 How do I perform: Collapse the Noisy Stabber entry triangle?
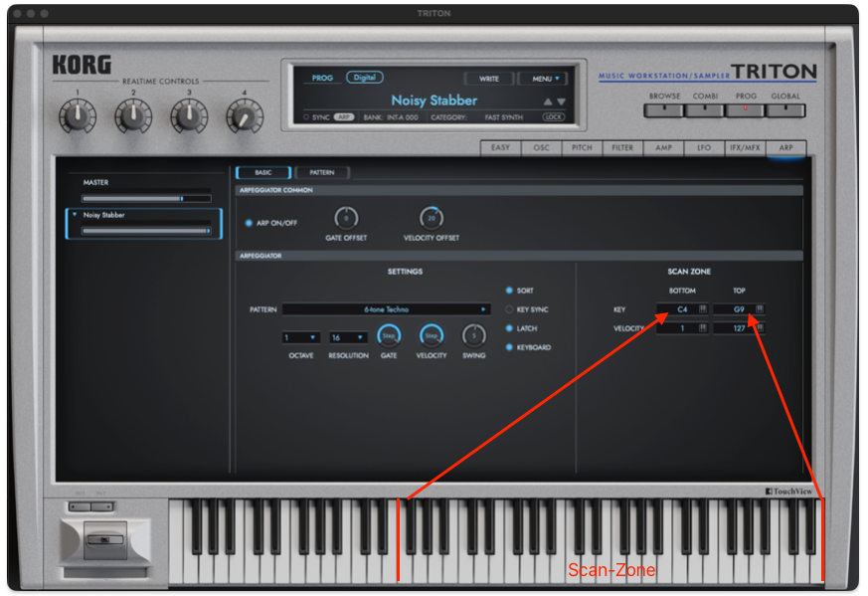click(x=75, y=214)
